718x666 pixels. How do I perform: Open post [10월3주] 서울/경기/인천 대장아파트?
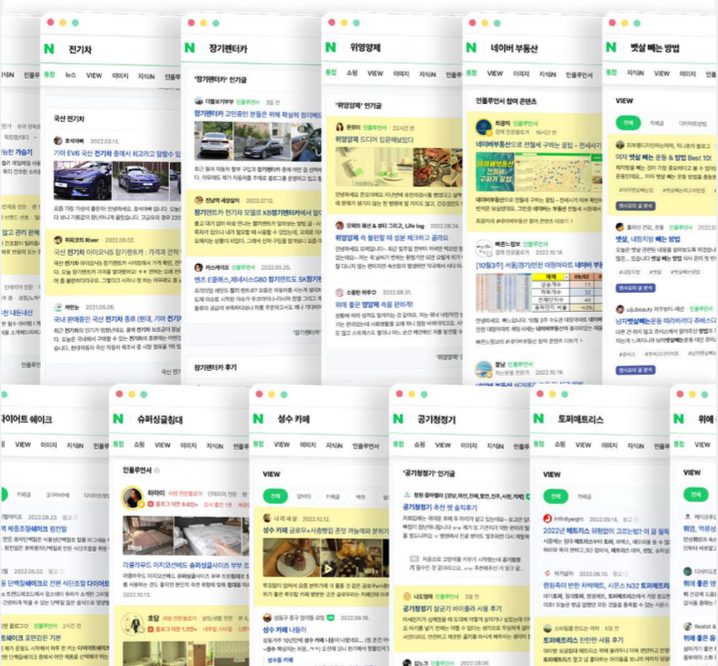pyautogui.click(x=538, y=265)
